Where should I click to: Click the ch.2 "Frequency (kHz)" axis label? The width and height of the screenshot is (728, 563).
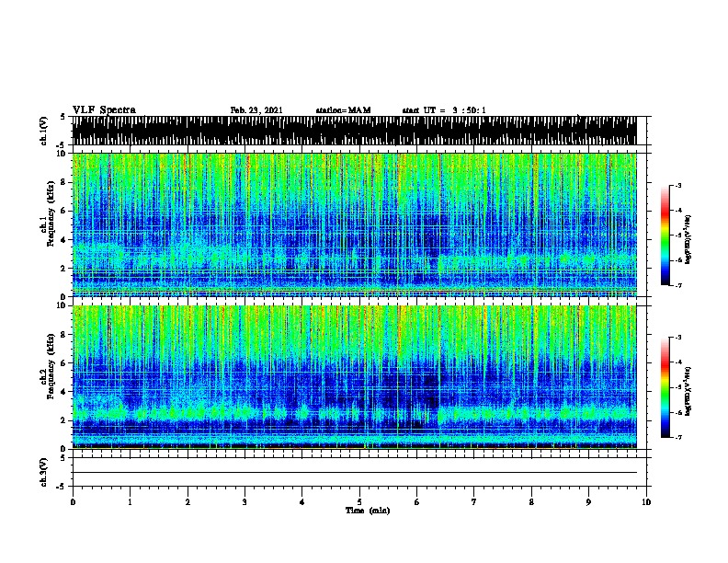click(50, 366)
